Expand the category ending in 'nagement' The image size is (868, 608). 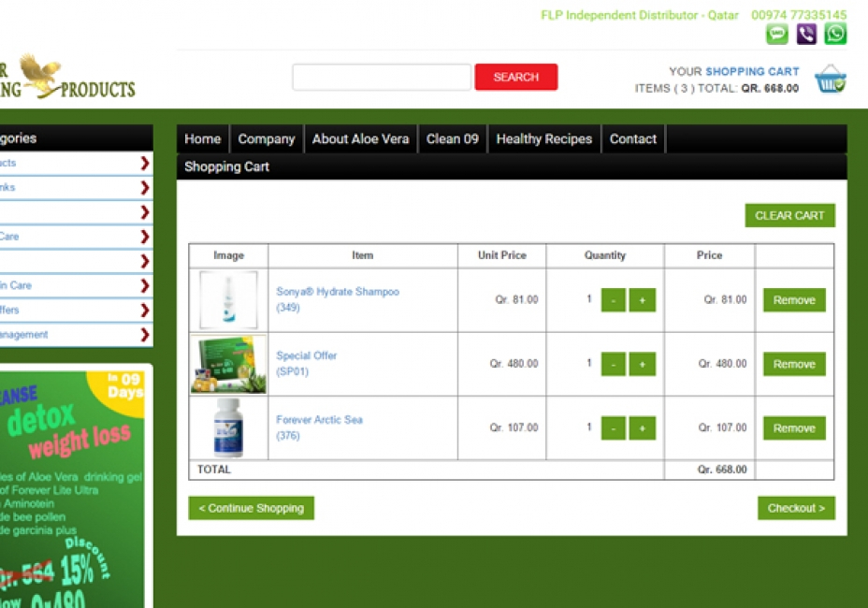145,335
